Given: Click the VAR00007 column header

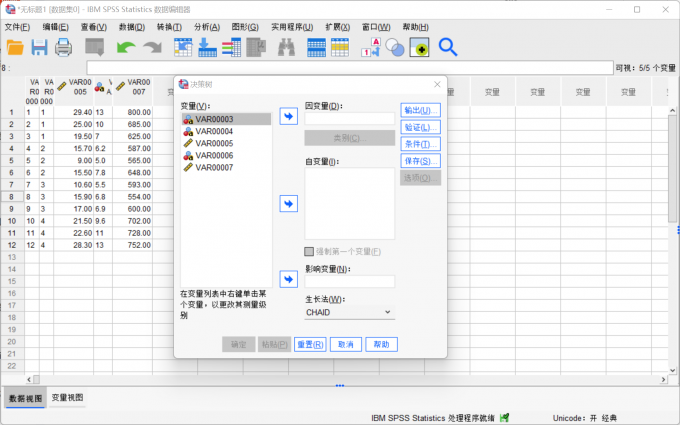Looking at the screenshot, I should pyautogui.click(x=133, y=91).
